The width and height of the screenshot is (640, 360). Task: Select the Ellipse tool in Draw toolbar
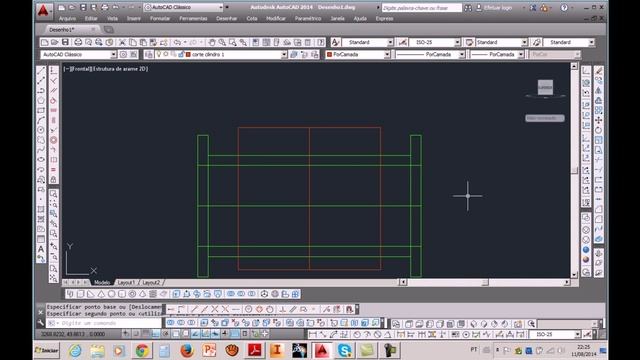pyautogui.click(x=41, y=160)
